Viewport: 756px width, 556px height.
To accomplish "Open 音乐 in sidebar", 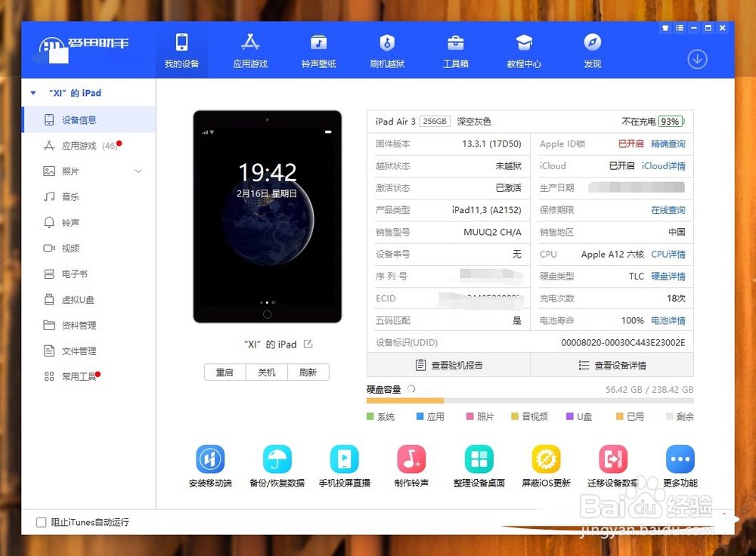I will click(89, 196).
